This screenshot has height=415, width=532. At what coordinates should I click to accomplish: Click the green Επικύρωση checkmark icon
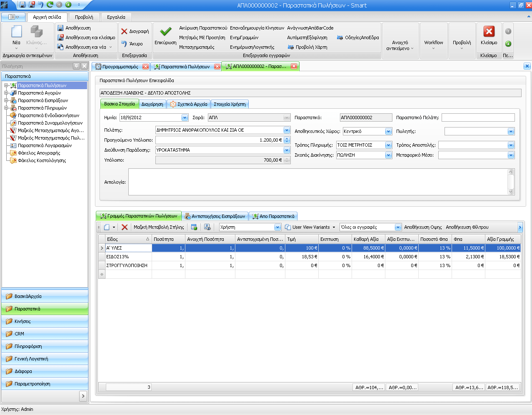[166, 32]
